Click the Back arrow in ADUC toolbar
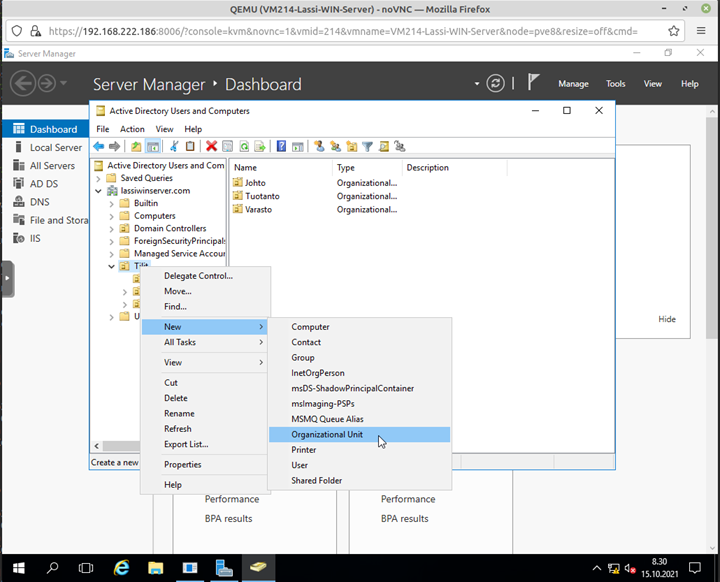 click(99, 147)
